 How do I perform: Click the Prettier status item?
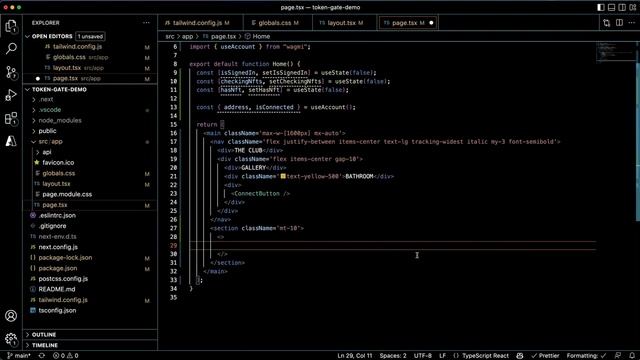coord(545,356)
